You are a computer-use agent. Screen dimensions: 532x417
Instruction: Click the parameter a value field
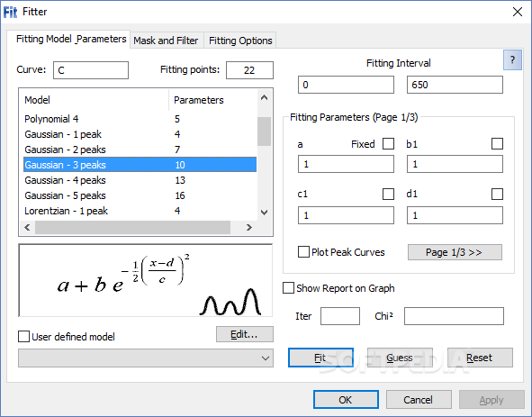point(346,164)
